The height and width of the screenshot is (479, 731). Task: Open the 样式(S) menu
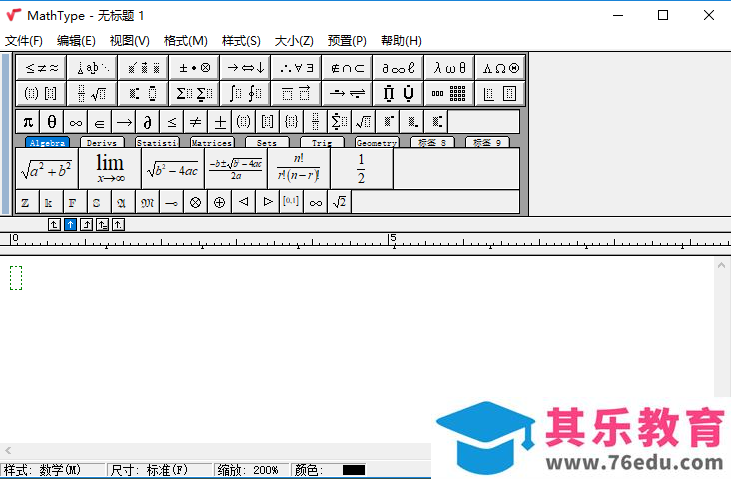[241, 41]
